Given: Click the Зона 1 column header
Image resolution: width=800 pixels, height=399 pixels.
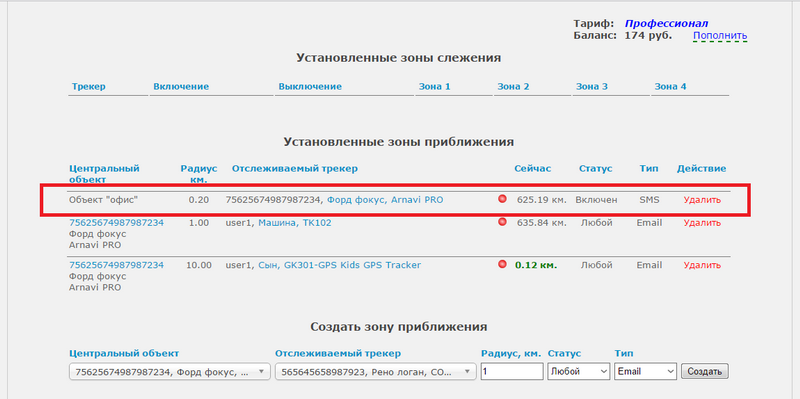Looking at the screenshot, I should (435, 86).
